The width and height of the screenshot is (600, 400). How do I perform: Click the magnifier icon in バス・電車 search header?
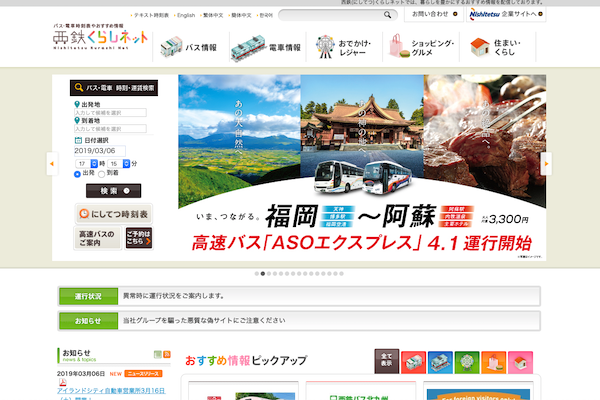79,88
